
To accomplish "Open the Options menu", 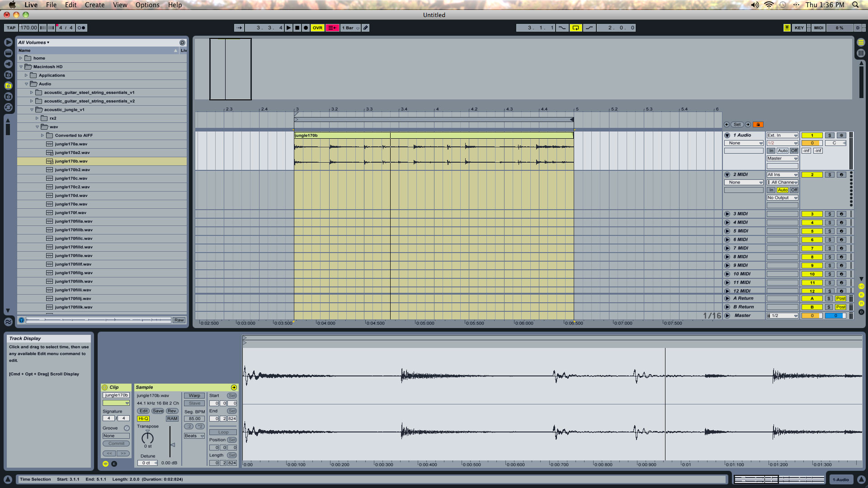I will [x=147, y=5].
